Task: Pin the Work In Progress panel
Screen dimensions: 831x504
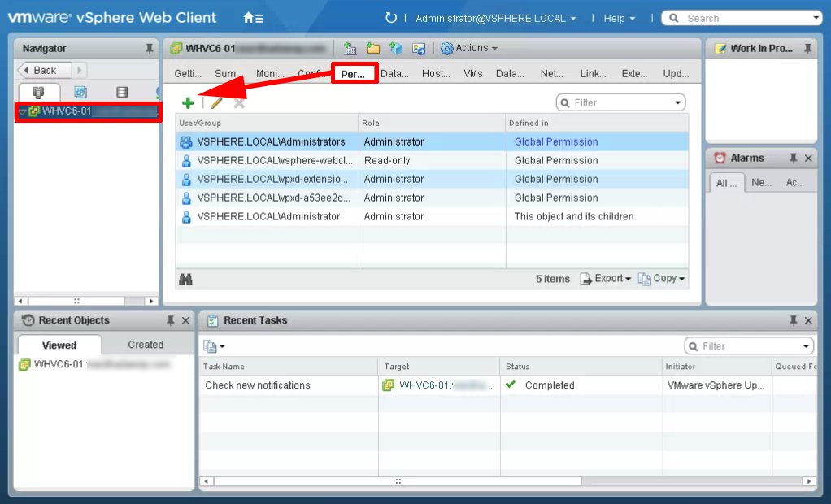Action: [x=807, y=49]
